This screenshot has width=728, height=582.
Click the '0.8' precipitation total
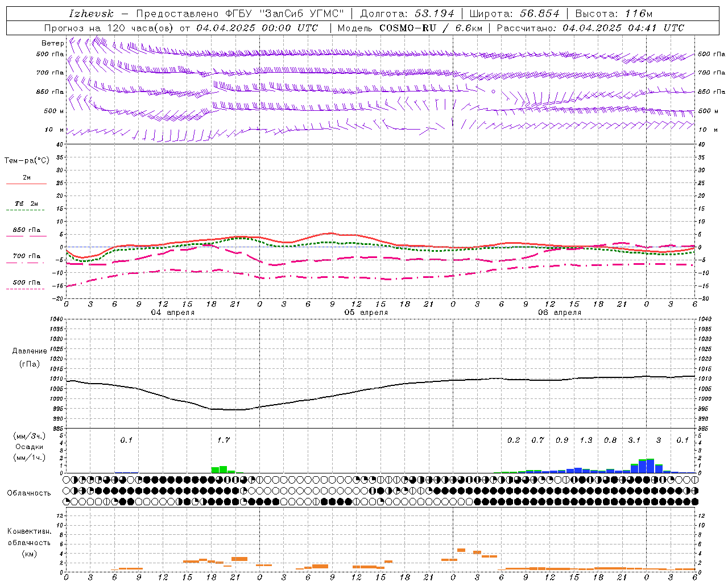[610, 440]
